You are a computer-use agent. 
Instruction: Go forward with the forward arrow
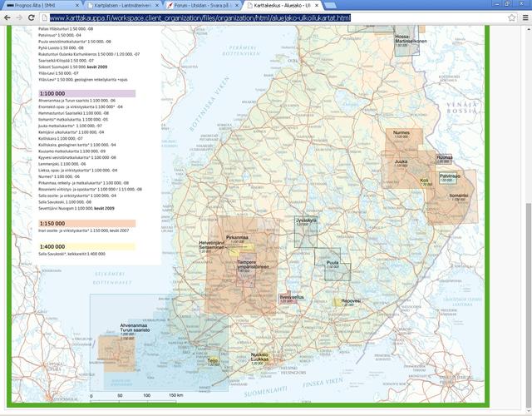[19, 17]
